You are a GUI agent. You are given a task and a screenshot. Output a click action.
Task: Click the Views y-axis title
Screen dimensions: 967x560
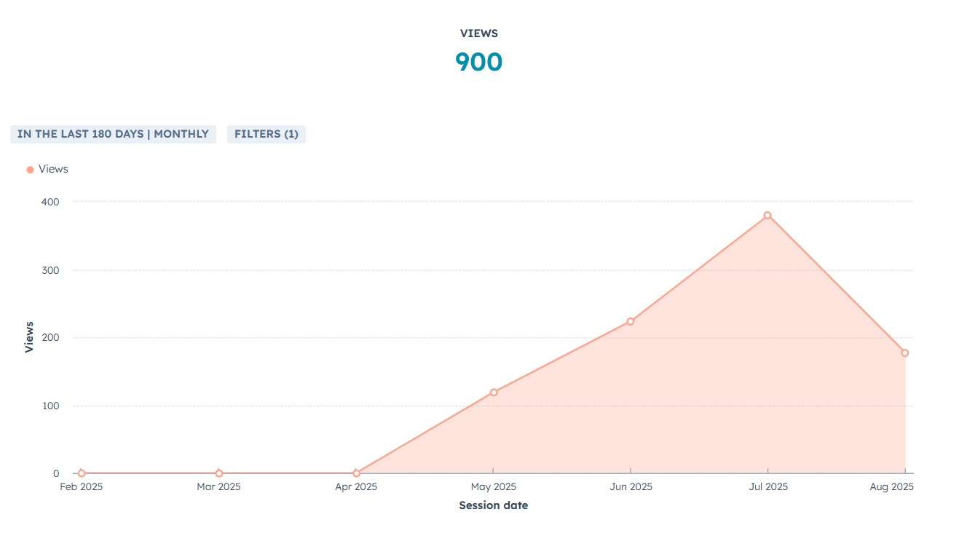coord(29,337)
